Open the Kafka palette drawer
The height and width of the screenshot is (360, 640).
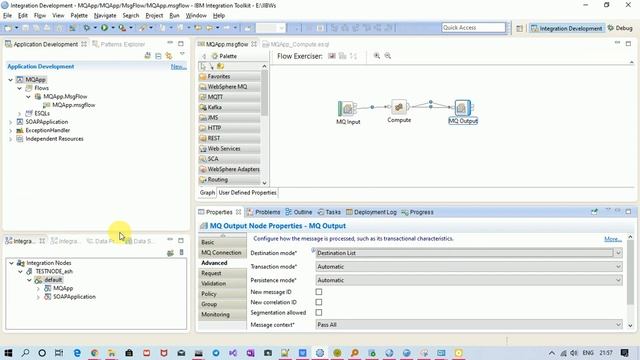pyautogui.click(x=229, y=107)
